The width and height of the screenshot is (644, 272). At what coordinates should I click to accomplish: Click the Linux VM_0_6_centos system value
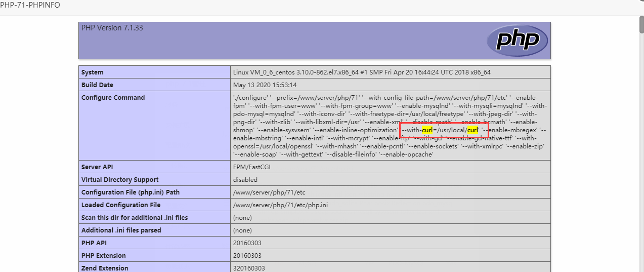point(362,72)
